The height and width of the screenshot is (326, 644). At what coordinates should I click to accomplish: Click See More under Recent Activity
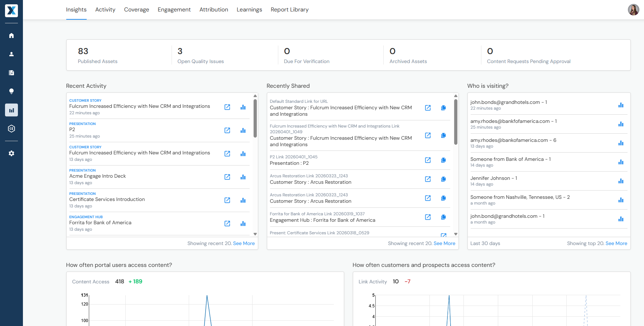point(244,243)
